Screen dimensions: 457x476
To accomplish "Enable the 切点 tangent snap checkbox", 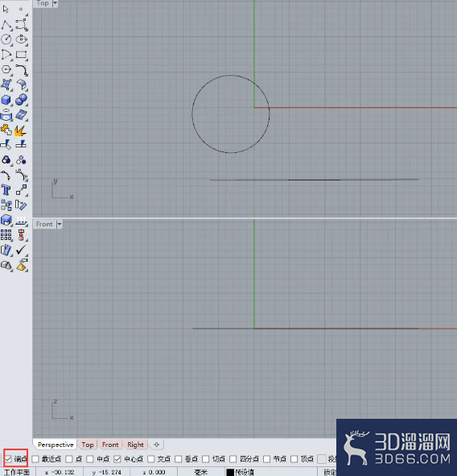I will (x=206, y=459).
